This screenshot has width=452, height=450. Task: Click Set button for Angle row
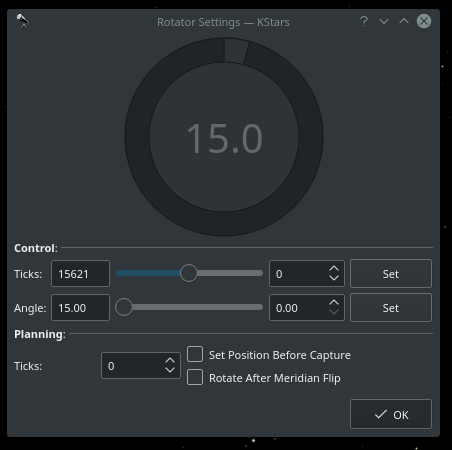(x=391, y=308)
